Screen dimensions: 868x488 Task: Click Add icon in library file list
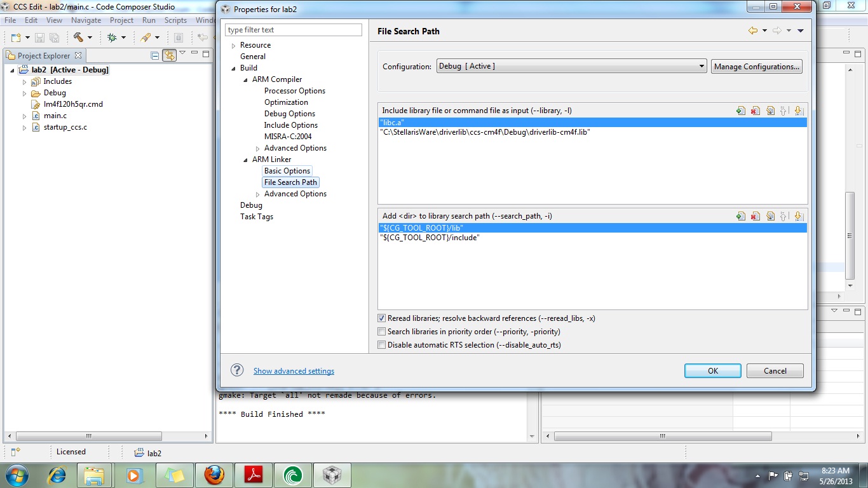coord(741,111)
